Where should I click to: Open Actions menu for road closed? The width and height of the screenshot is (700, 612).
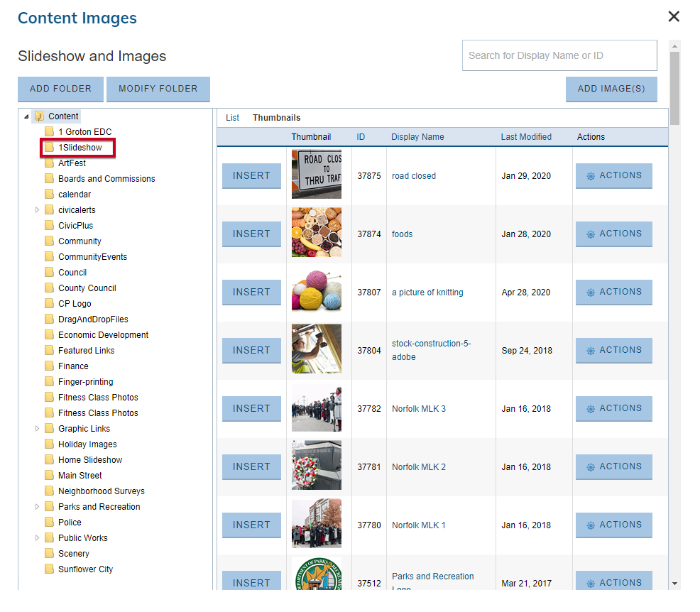[x=614, y=176]
